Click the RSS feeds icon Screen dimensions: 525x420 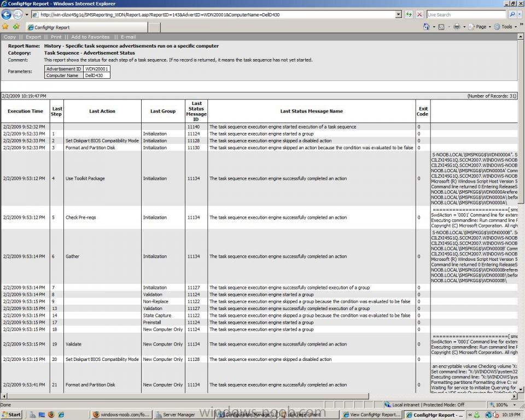441,27
